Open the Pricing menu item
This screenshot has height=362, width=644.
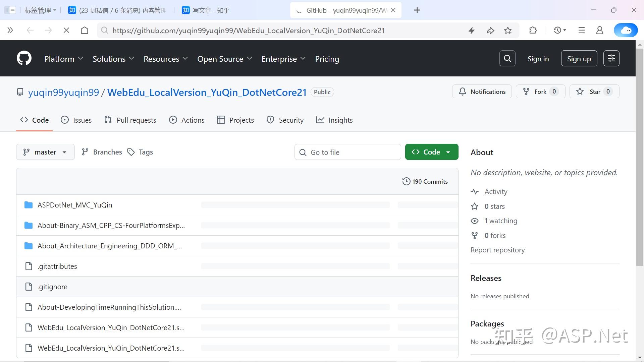click(x=327, y=58)
